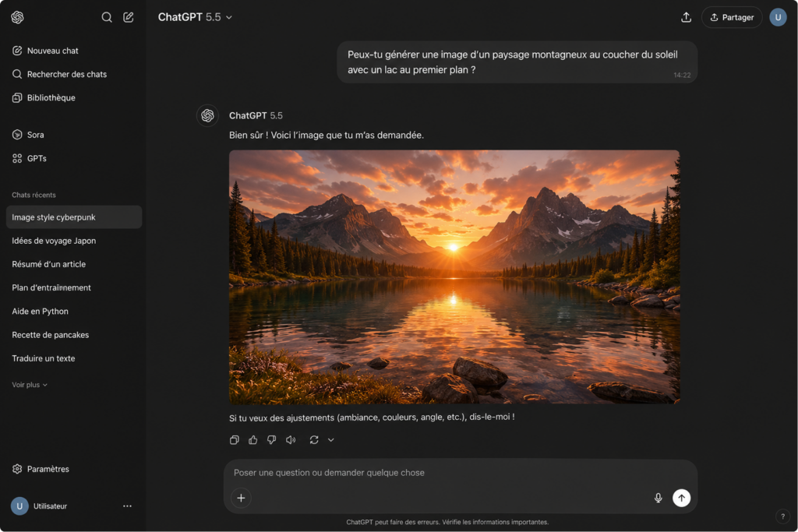Click the 14:22 timestamp on user message
The image size is (798, 532).
tap(682, 75)
